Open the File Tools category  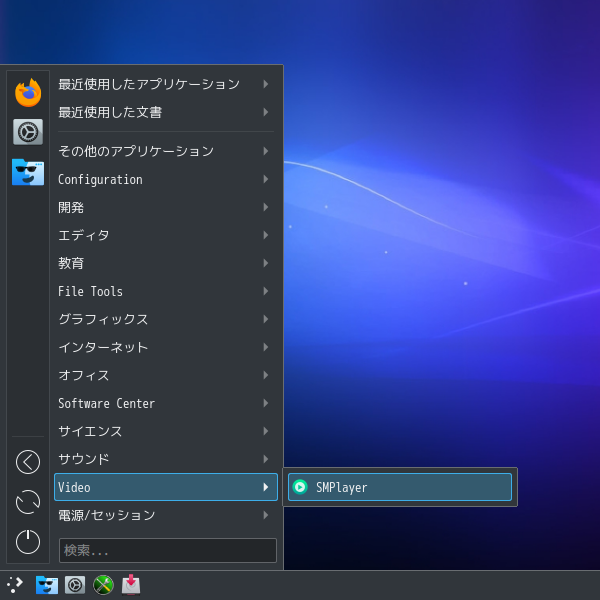[x=166, y=291]
